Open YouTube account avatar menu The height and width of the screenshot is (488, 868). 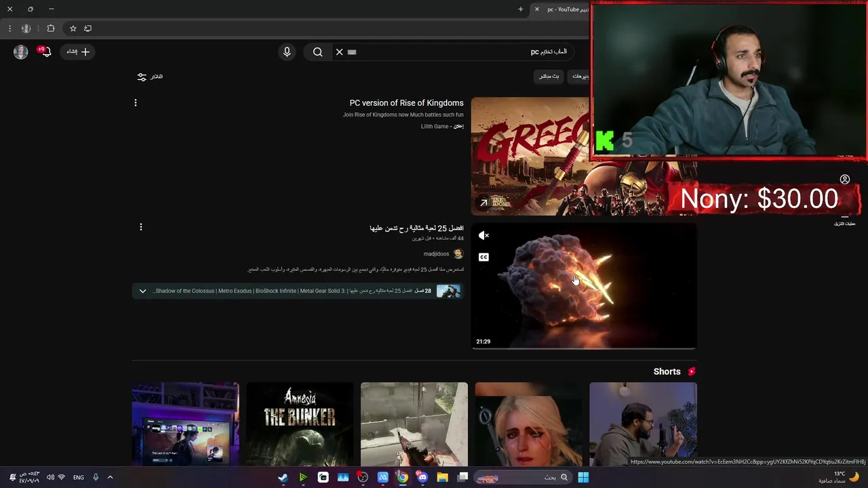click(21, 52)
